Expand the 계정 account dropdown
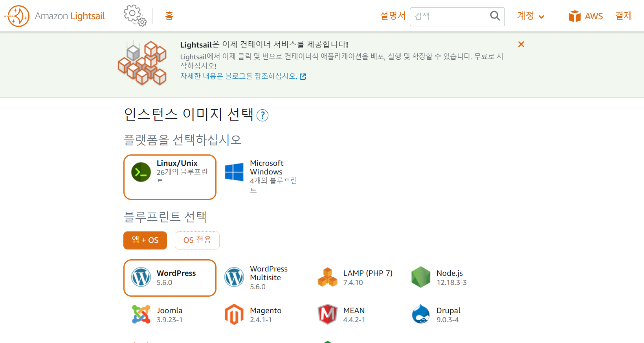Viewport: 644px width, 343px height. click(x=530, y=16)
